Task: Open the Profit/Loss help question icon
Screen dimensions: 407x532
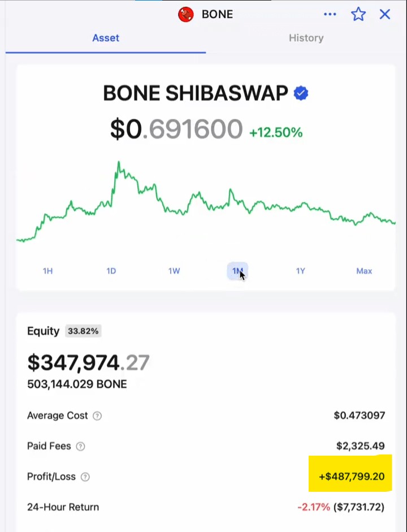Action: tap(85, 477)
